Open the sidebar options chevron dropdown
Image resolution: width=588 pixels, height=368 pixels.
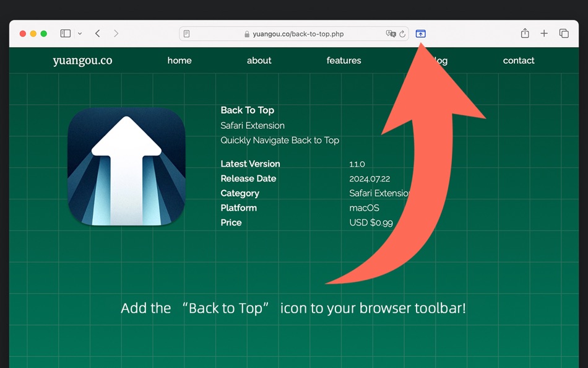pyautogui.click(x=79, y=34)
